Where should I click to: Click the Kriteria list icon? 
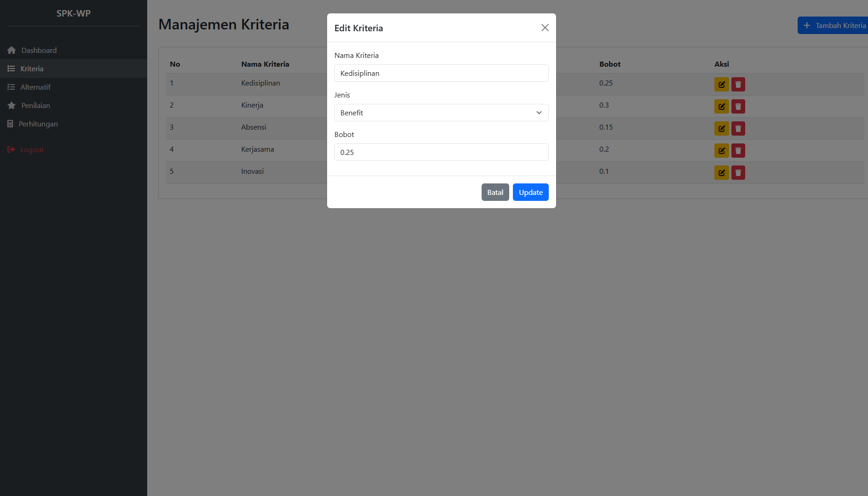(x=11, y=68)
